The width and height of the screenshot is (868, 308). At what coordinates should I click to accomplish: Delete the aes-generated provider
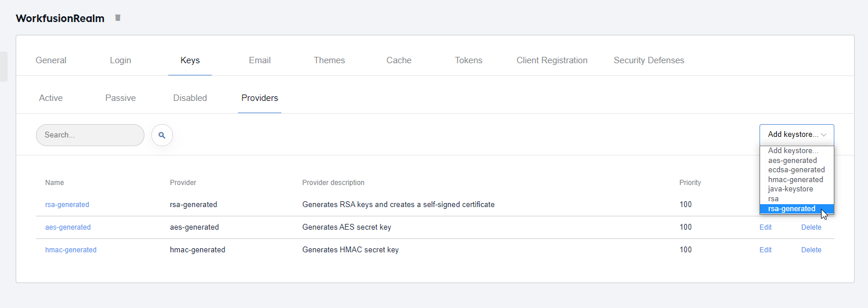click(x=811, y=227)
